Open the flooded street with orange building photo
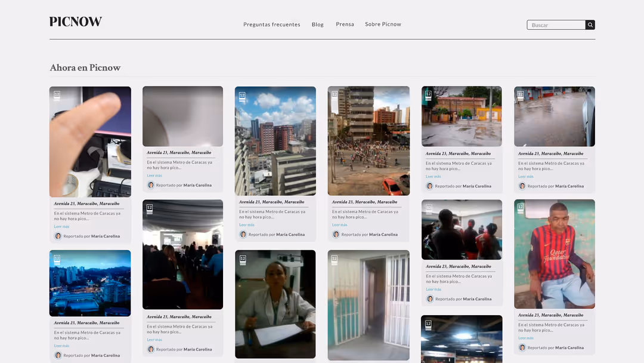Image resolution: width=644 pixels, height=363 pixels. pos(462,116)
